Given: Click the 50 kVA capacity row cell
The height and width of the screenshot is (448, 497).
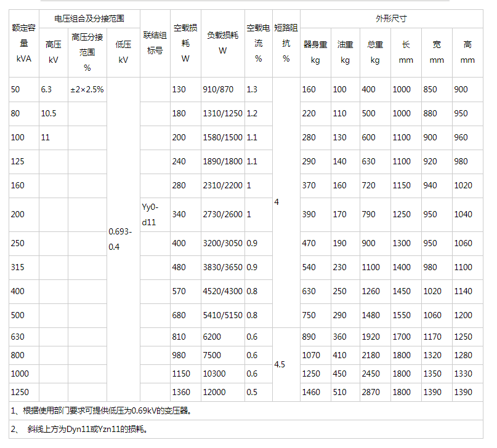Looking at the screenshot, I should [x=15, y=89].
